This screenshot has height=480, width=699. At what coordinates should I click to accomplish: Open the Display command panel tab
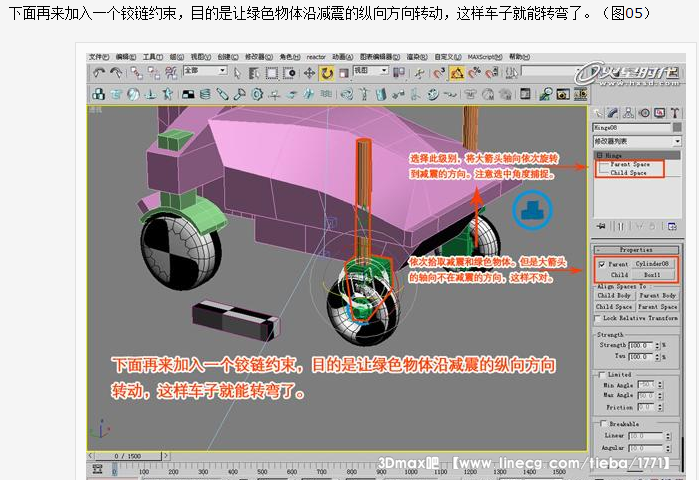[x=659, y=113]
